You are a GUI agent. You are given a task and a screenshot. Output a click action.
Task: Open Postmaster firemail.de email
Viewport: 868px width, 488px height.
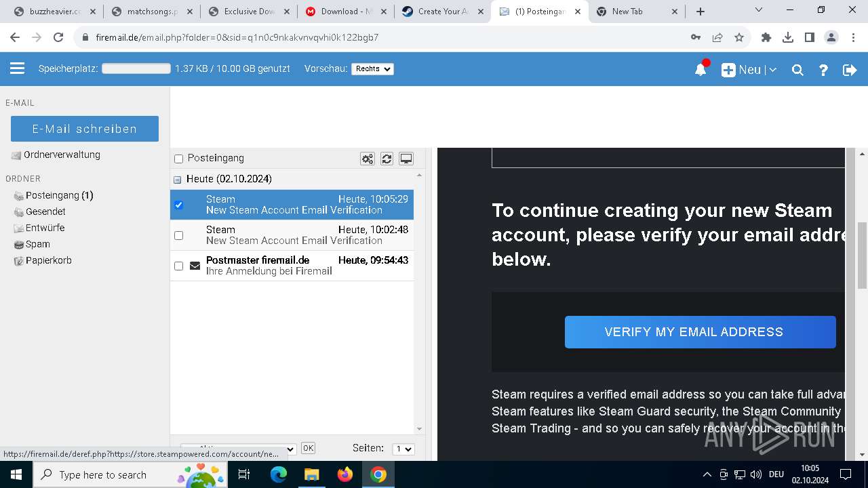[292, 266]
